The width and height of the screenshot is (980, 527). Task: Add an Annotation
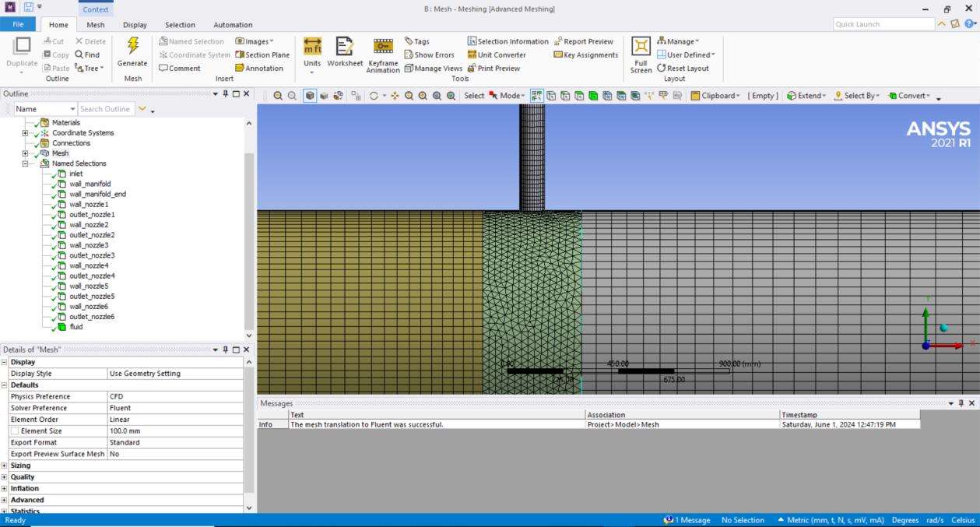click(259, 68)
